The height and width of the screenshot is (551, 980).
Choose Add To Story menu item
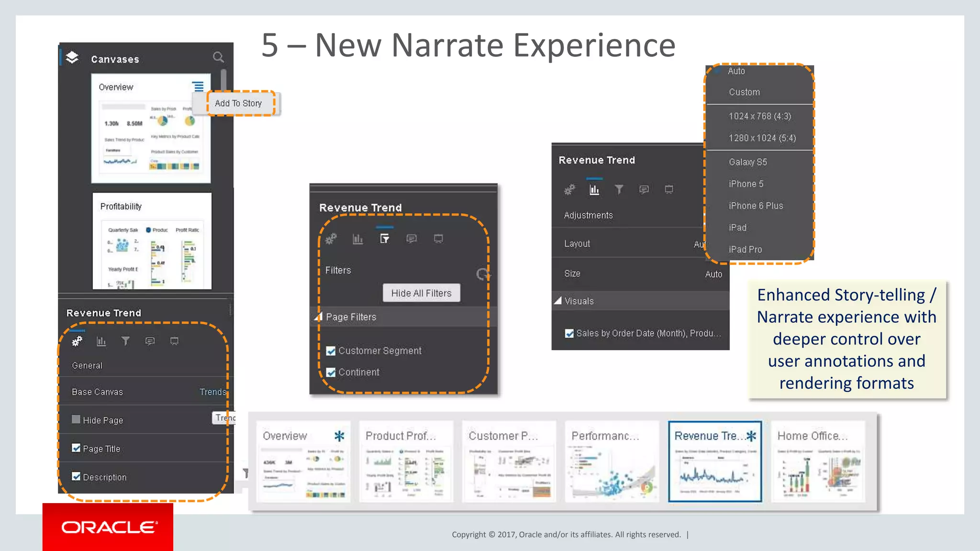click(238, 103)
